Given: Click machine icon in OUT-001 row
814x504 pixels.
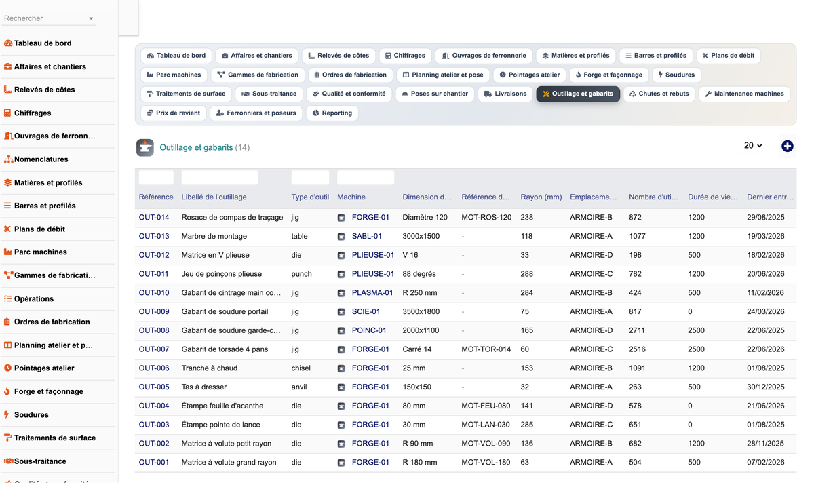Looking at the screenshot, I should pos(341,463).
